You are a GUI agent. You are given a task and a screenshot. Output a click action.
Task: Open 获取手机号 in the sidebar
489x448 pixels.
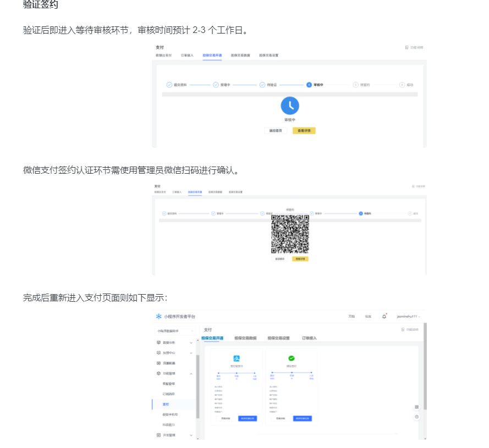(x=171, y=414)
